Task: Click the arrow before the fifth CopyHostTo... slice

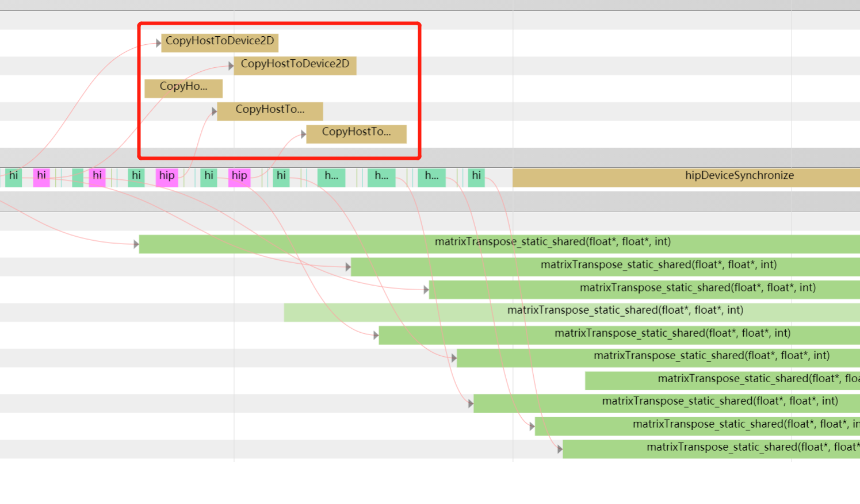Action: [x=303, y=133]
